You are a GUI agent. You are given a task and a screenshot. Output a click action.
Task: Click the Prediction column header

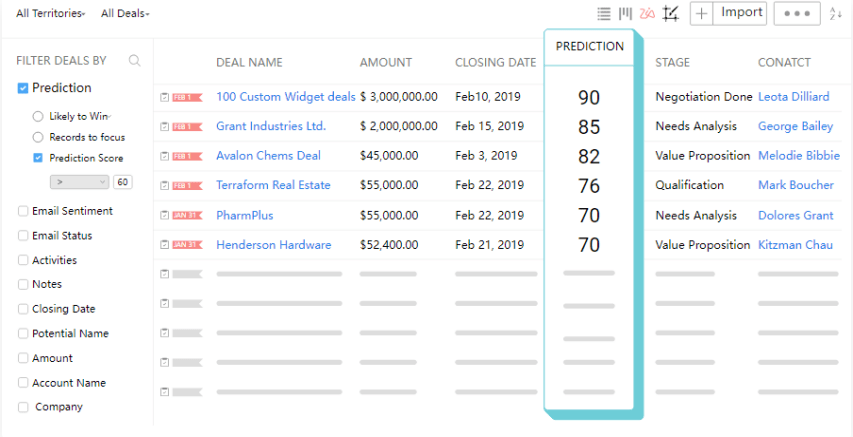tap(590, 46)
